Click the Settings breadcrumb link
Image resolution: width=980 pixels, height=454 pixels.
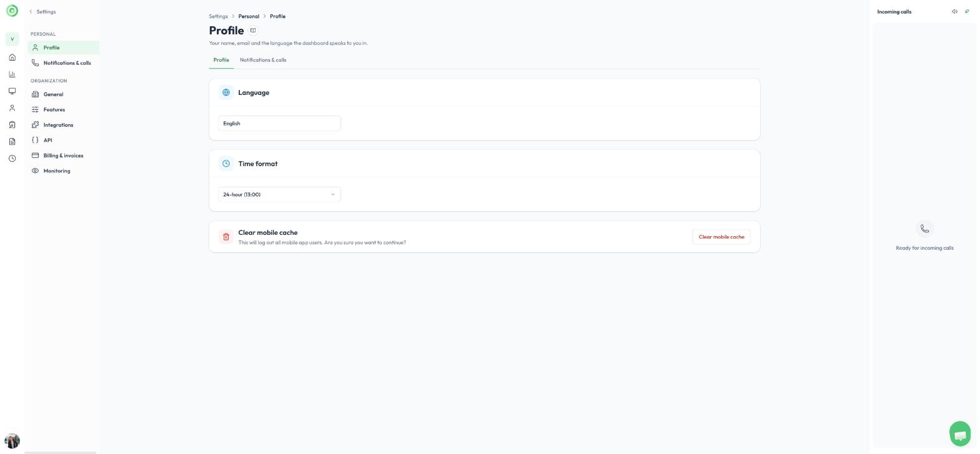218,16
